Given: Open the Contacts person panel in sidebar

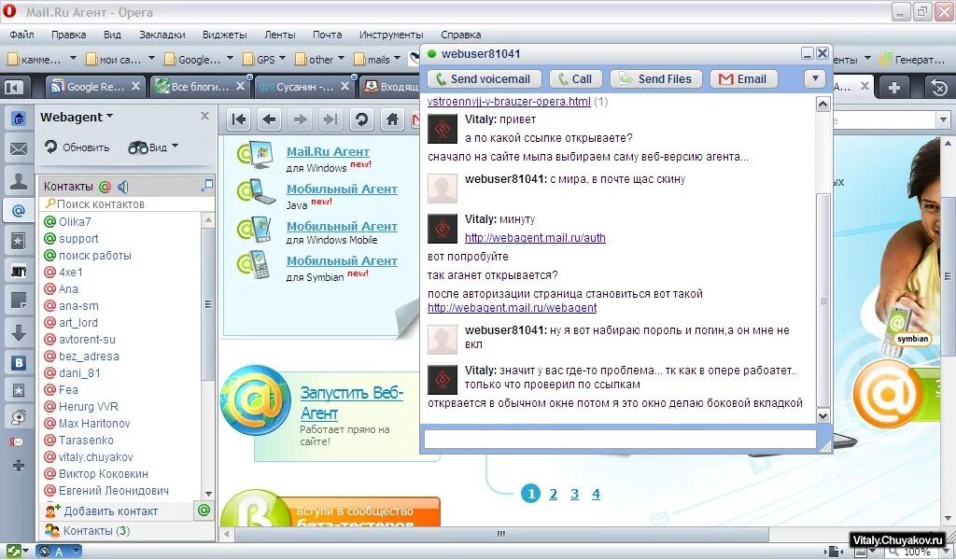Looking at the screenshot, I should pyautogui.click(x=19, y=180).
